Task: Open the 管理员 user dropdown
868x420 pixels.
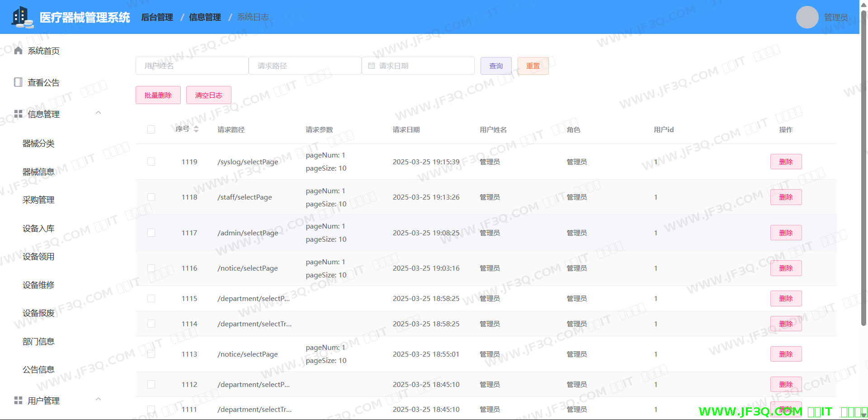Action: 835,17
